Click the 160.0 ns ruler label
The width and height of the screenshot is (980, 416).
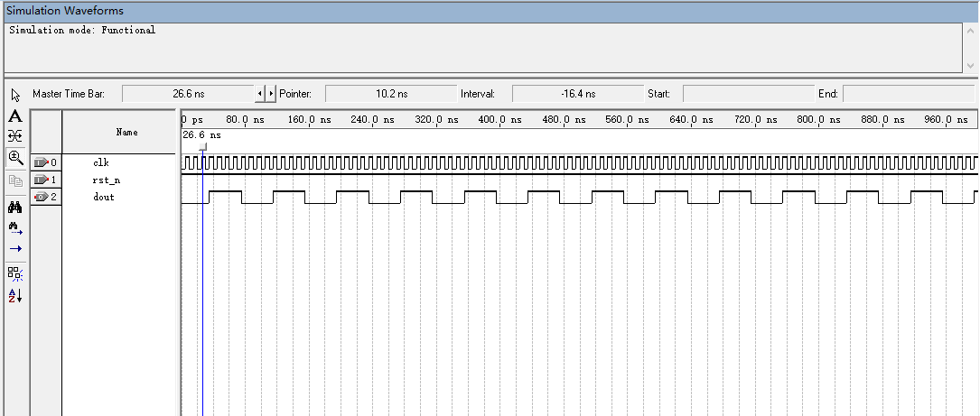[x=310, y=119]
